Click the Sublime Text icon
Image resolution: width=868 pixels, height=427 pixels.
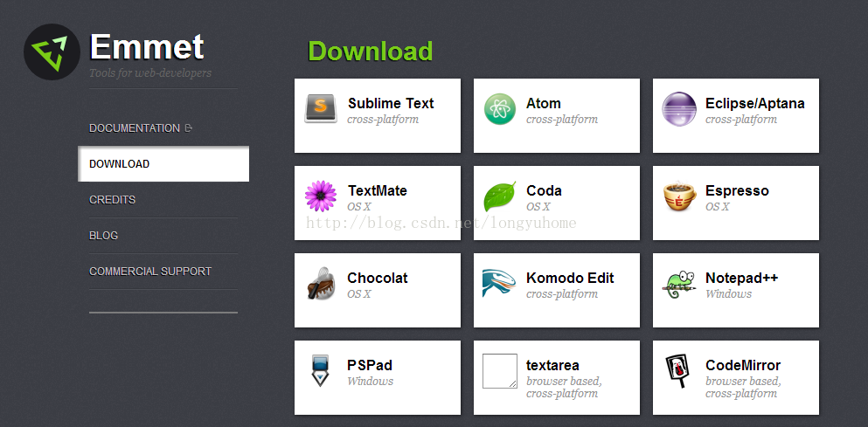coord(321,108)
